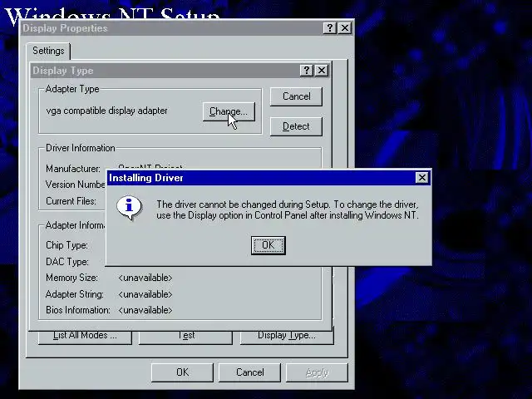532x399 pixels.
Task: Click Cancel in the Display Type dialog
Action: coord(296,96)
